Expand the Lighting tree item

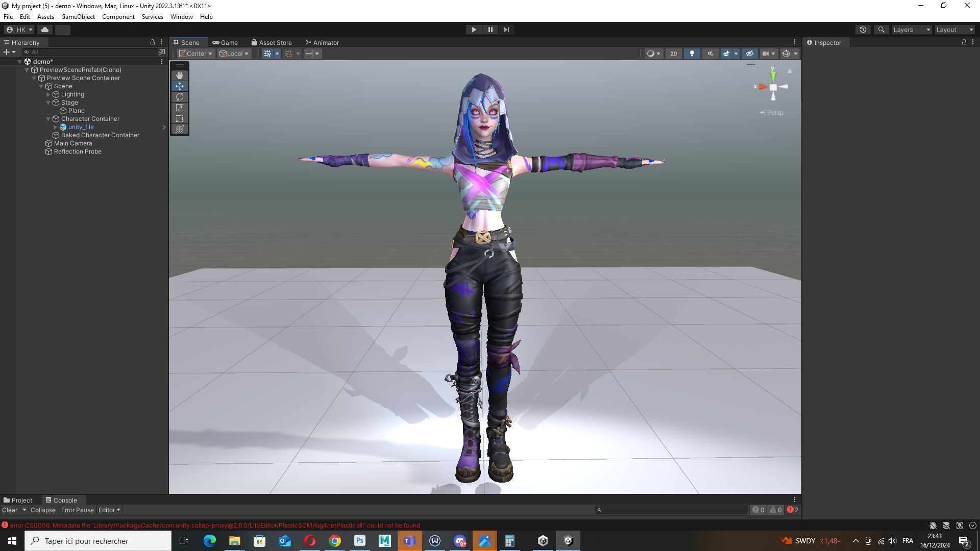48,94
